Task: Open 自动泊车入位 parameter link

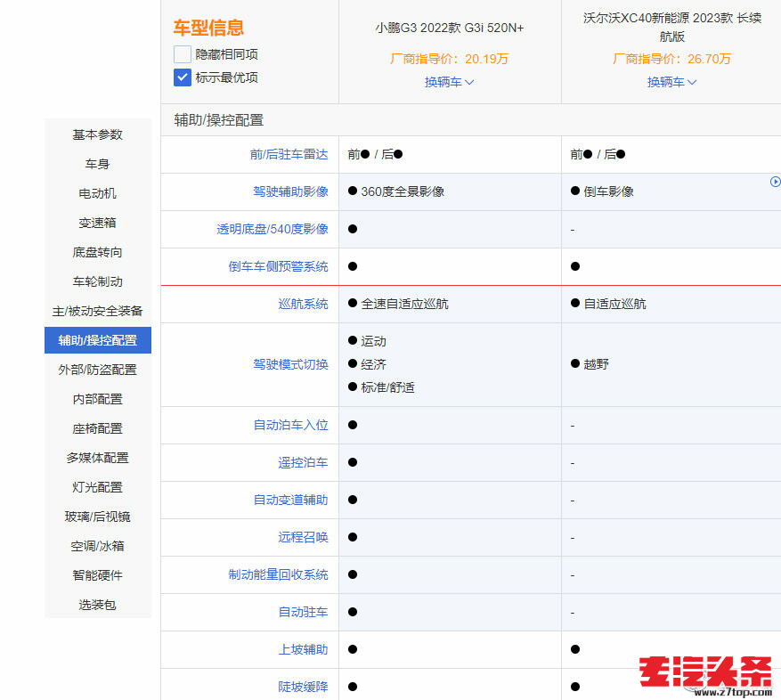Action: tap(291, 425)
